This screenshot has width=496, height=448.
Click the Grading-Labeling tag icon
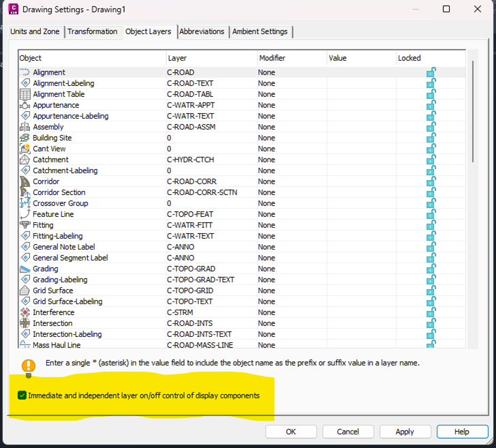25,280
